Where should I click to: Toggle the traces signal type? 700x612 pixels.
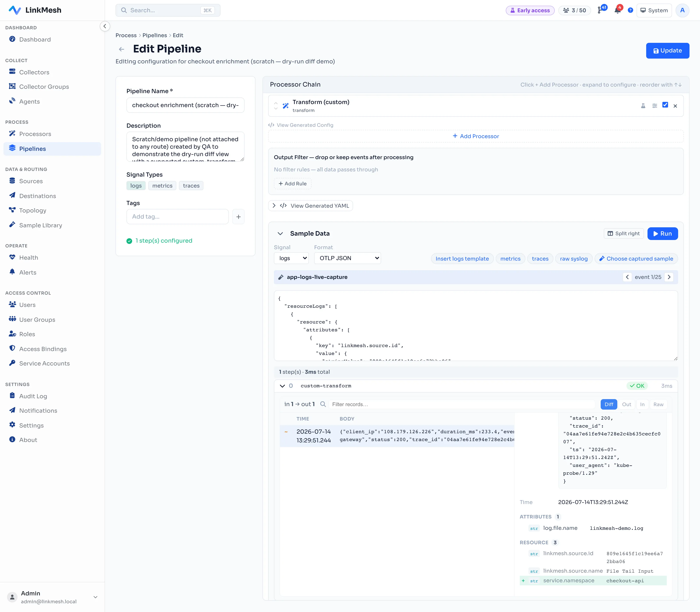[191, 185]
